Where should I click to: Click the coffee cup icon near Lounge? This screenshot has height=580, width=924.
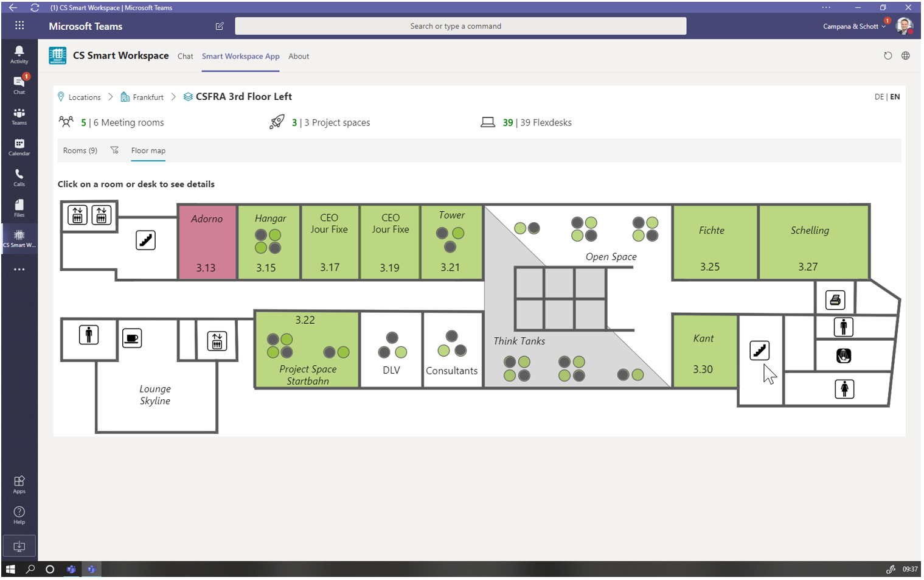(x=132, y=338)
